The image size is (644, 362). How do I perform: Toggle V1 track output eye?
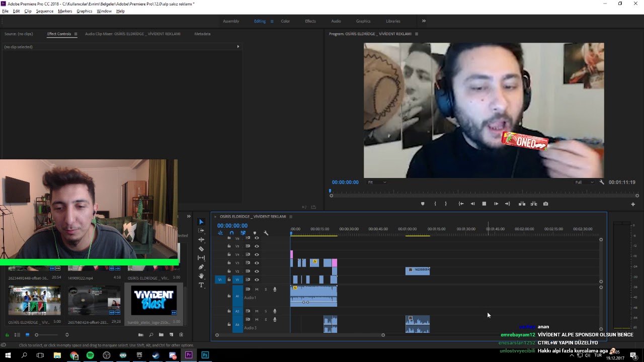[x=257, y=280]
